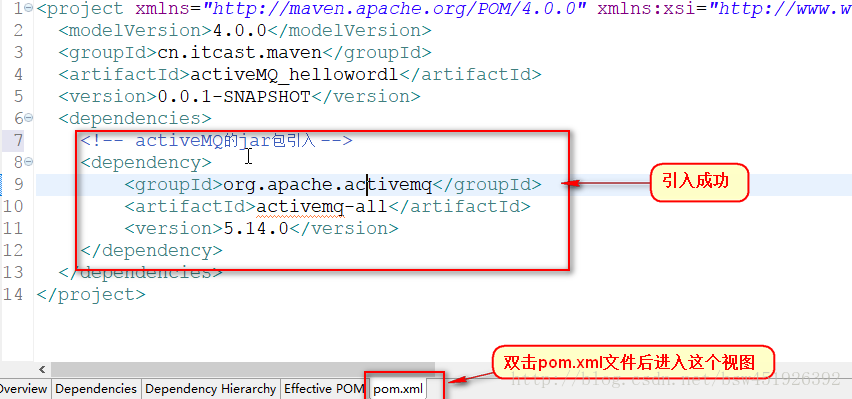This screenshot has height=399, width=852.
Task: Open the Dependency Hierarchy tab
Action: click(210, 389)
